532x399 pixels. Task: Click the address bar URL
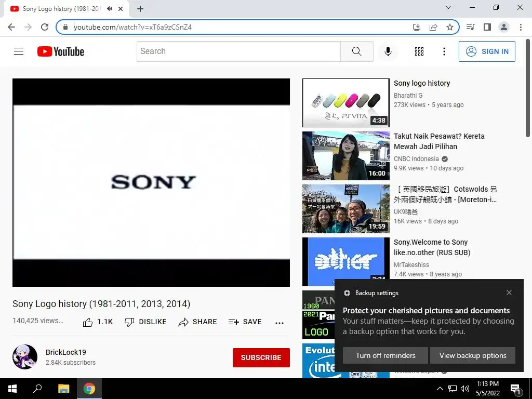point(132,27)
